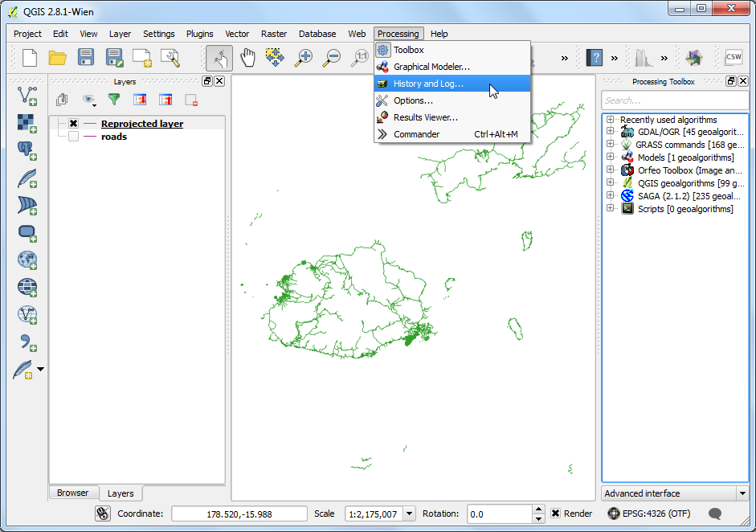Click the Add Raster Layer icon

[27, 123]
